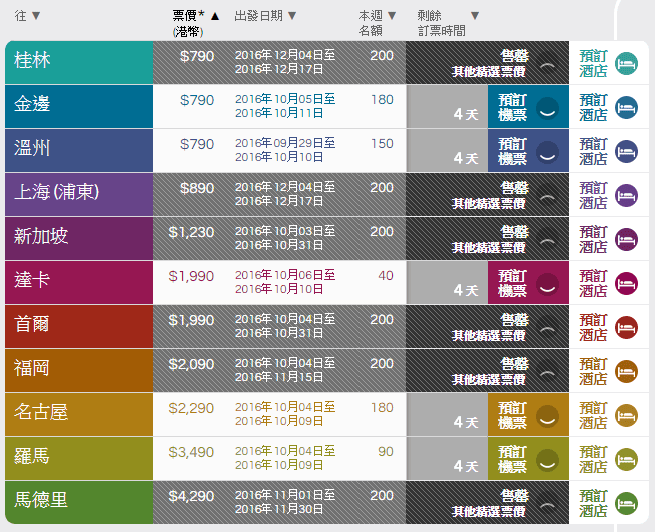The width and height of the screenshot is (655, 532).
Task: Click the hotel bed icon for 首爾
Action: (x=625, y=327)
